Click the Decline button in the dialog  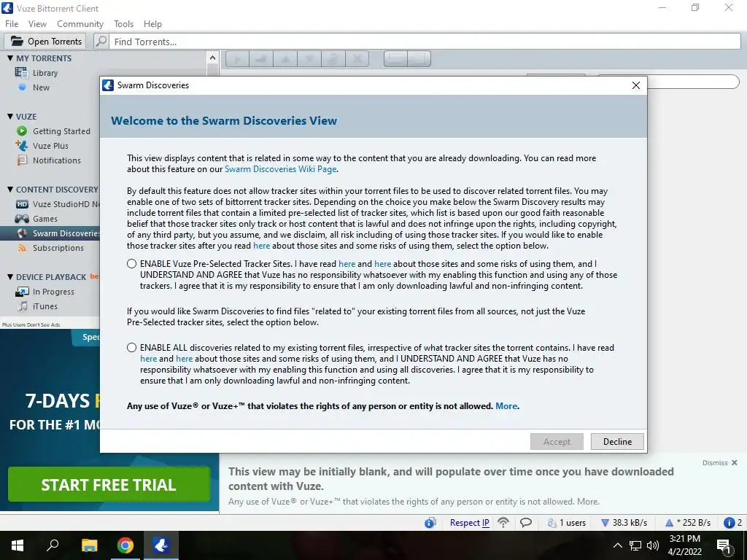click(617, 441)
